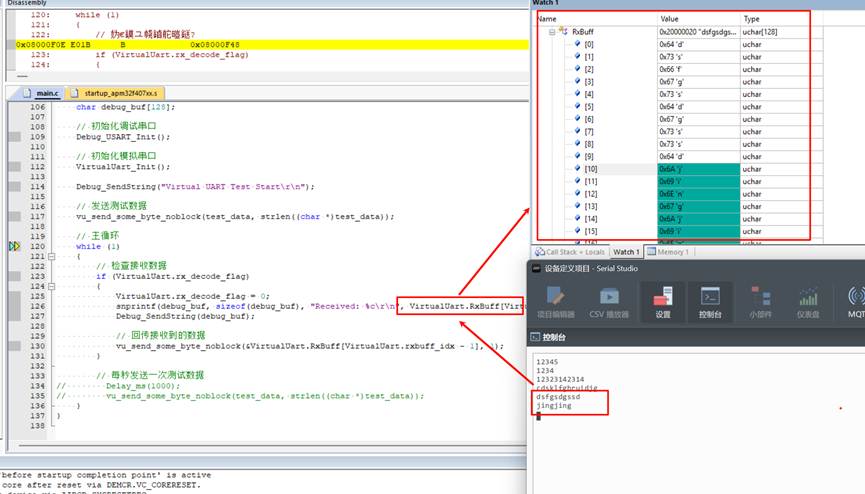Click console line 12345
Viewport: 865px width, 494px height.
click(x=547, y=362)
